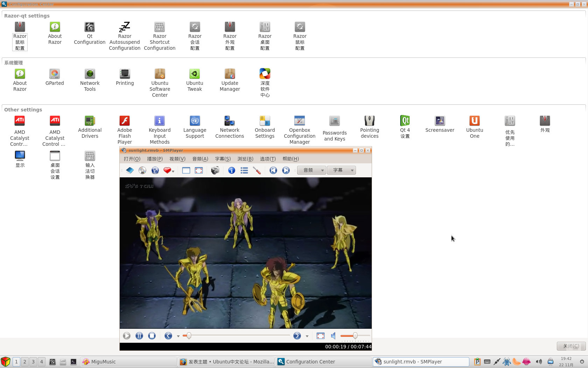This screenshot has height=368, width=588.
Task: Toggle fullscreen from bottom control bar
Action: click(x=321, y=336)
